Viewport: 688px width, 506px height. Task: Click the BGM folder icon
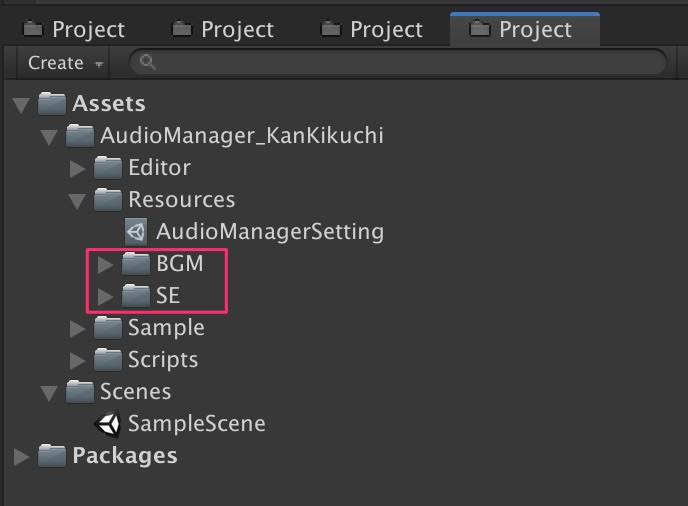coord(136,264)
